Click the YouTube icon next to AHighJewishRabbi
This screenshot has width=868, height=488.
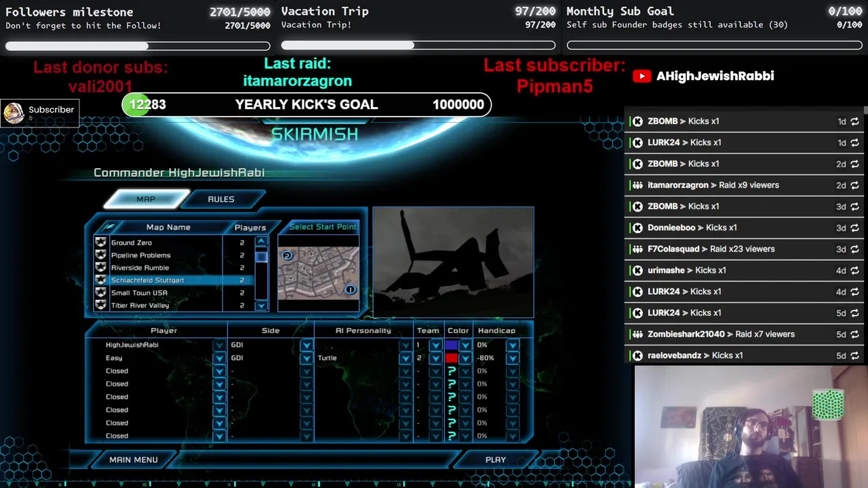(x=642, y=76)
